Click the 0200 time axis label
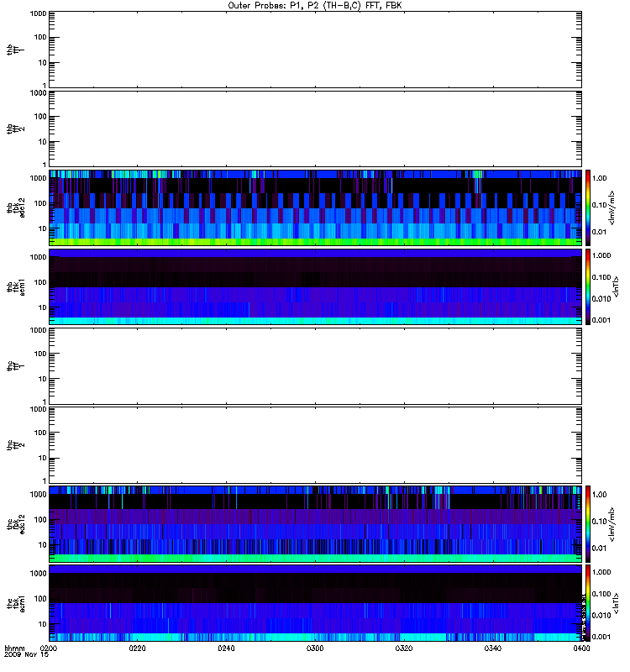 [49, 648]
